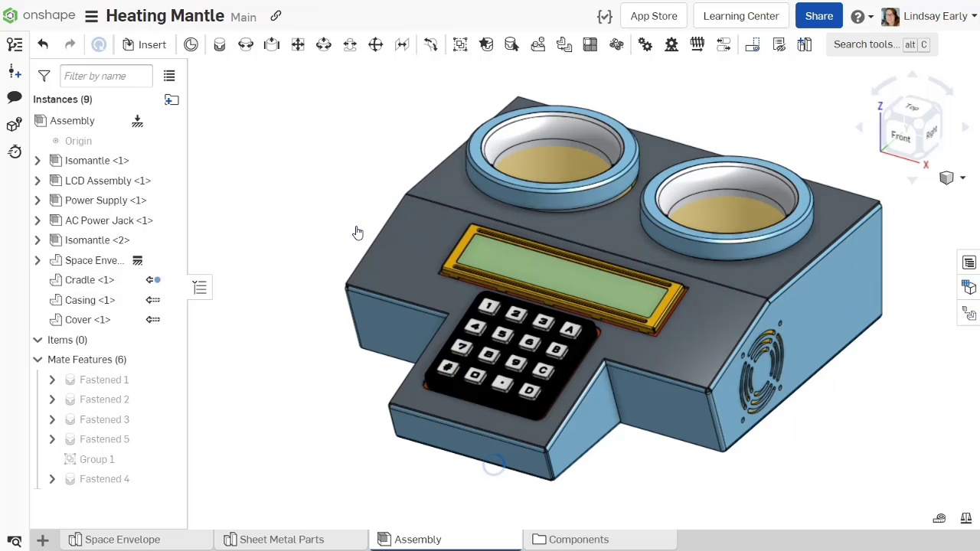The image size is (980, 551).
Task: Click the Filter by name field
Action: (x=106, y=76)
